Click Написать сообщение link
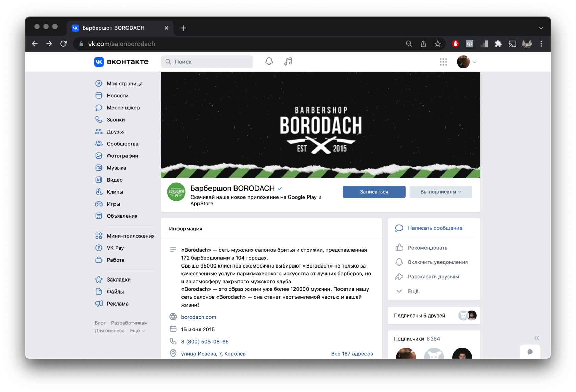The width and height of the screenshot is (576, 392). click(435, 228)
